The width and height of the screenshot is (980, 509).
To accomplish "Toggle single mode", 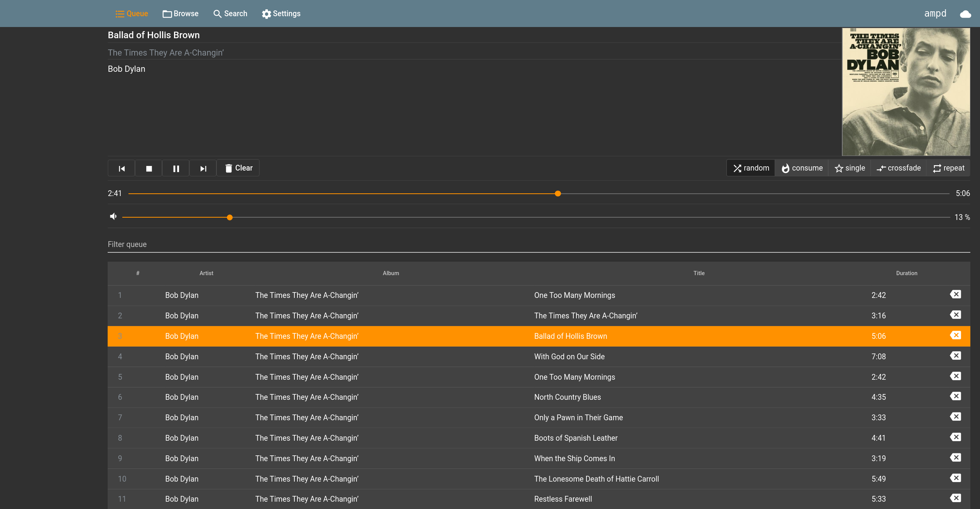I will point(850,168).
